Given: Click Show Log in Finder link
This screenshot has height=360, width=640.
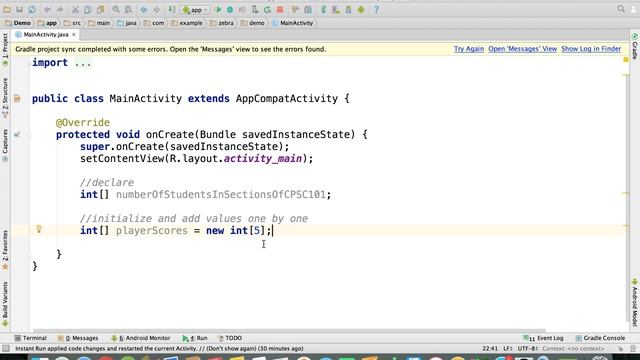Looking at the screenshot, I should click(591, 49).
